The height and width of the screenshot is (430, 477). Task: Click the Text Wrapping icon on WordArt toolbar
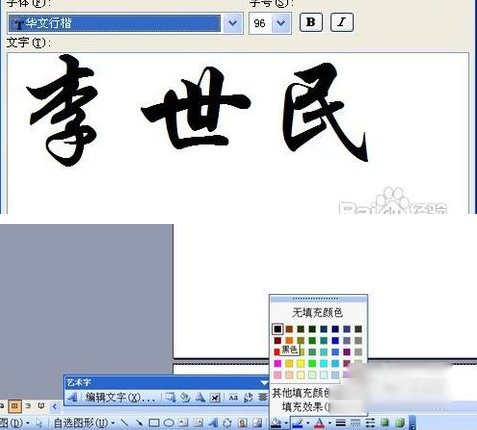[x=215, y=397]
